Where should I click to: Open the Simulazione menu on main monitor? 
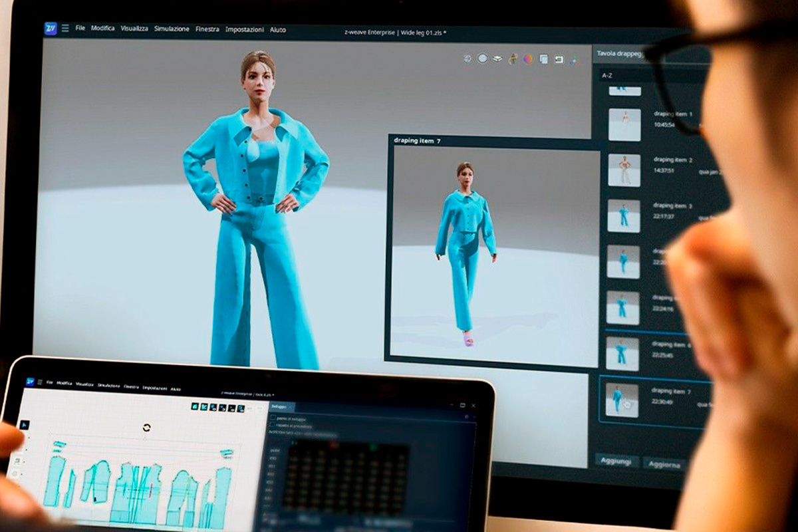pos(172,29)
